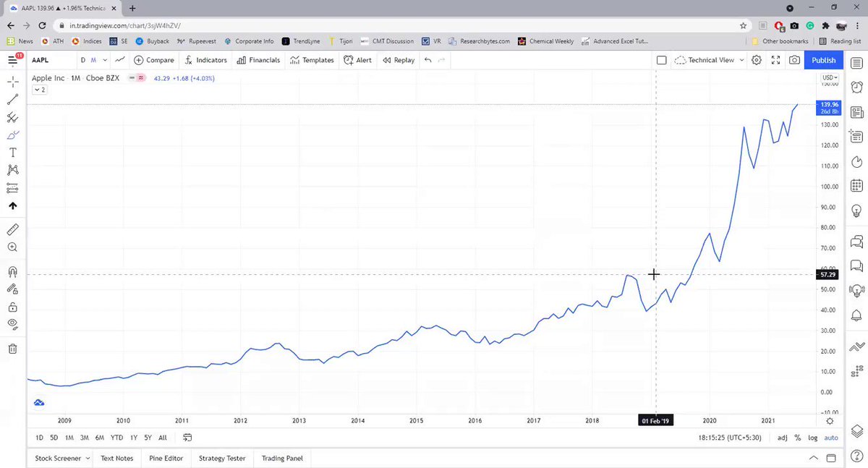This screenshot has height=468, width=868.
Task: Select the Text annotation tool
Action: click(x=13, y=153)
